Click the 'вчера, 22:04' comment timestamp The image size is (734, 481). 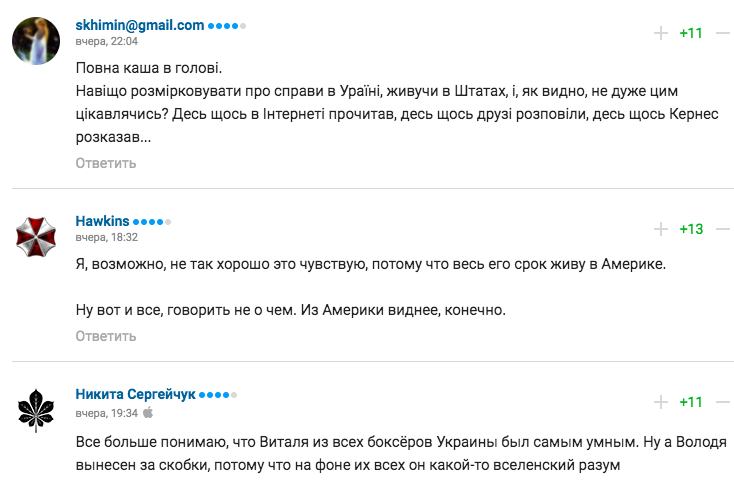pos(107,42)
